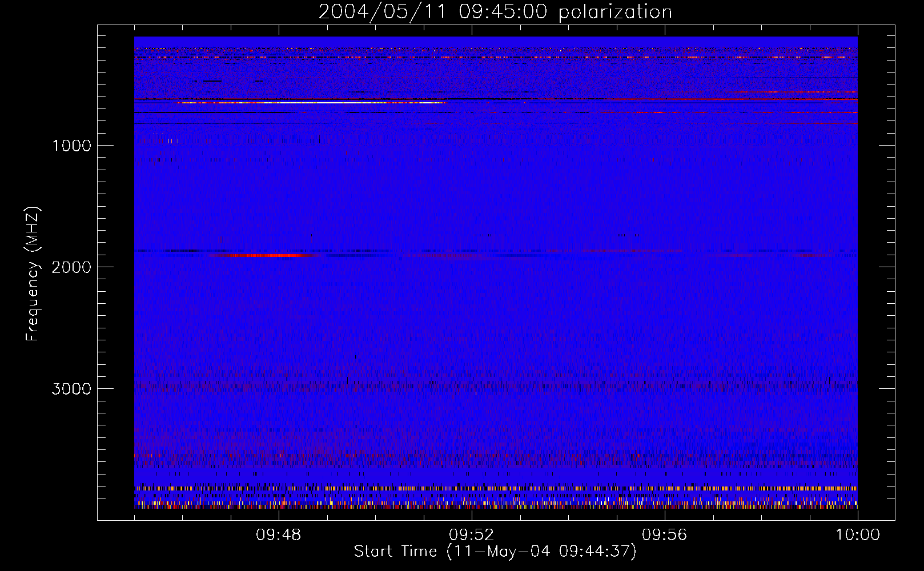This screenshot has height=571, width=924.
Task: Click the 09:56 time tick label
Action: [665, 535]
